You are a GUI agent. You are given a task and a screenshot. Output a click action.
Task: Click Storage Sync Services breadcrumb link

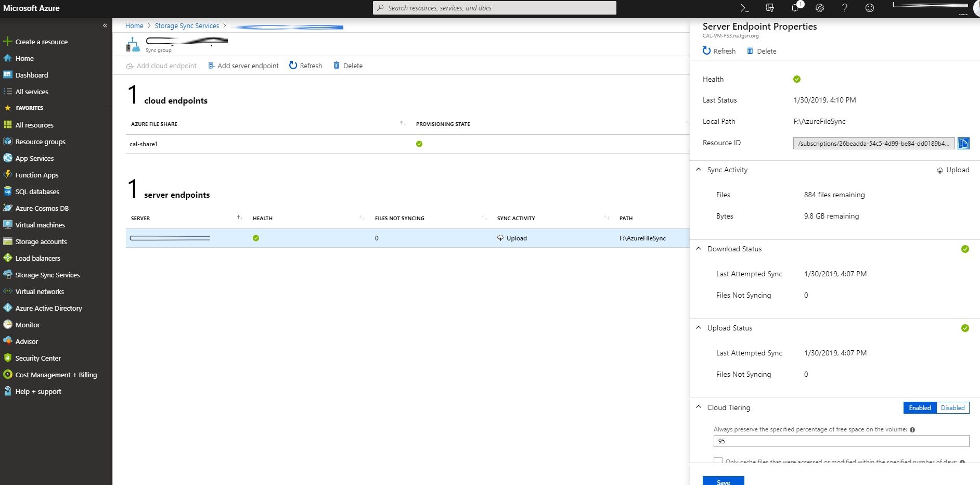(187, 25)
